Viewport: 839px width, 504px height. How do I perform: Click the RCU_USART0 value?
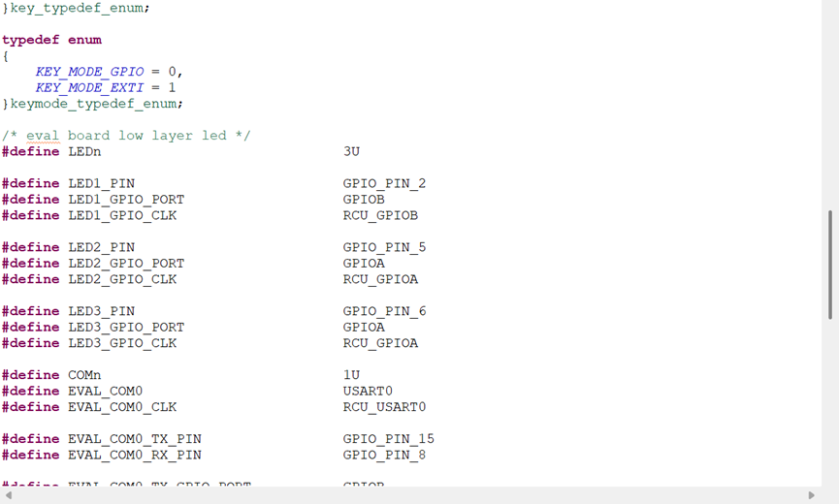click(384, 407)
